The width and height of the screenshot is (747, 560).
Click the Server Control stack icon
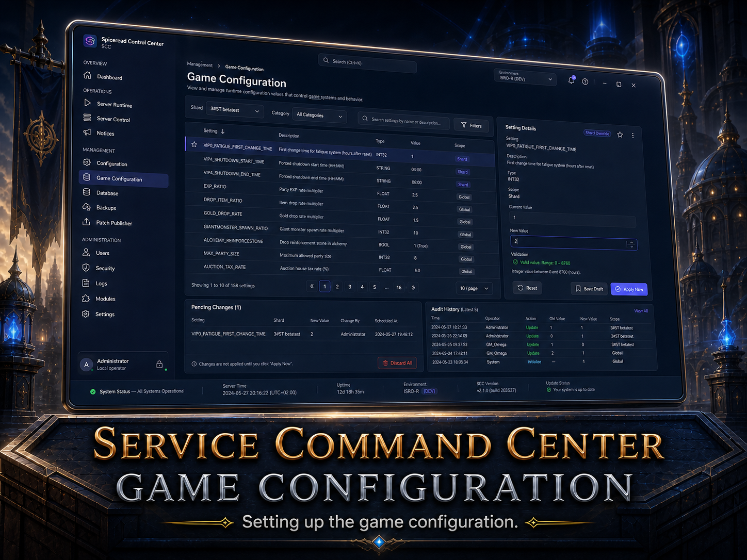point(87,118)
